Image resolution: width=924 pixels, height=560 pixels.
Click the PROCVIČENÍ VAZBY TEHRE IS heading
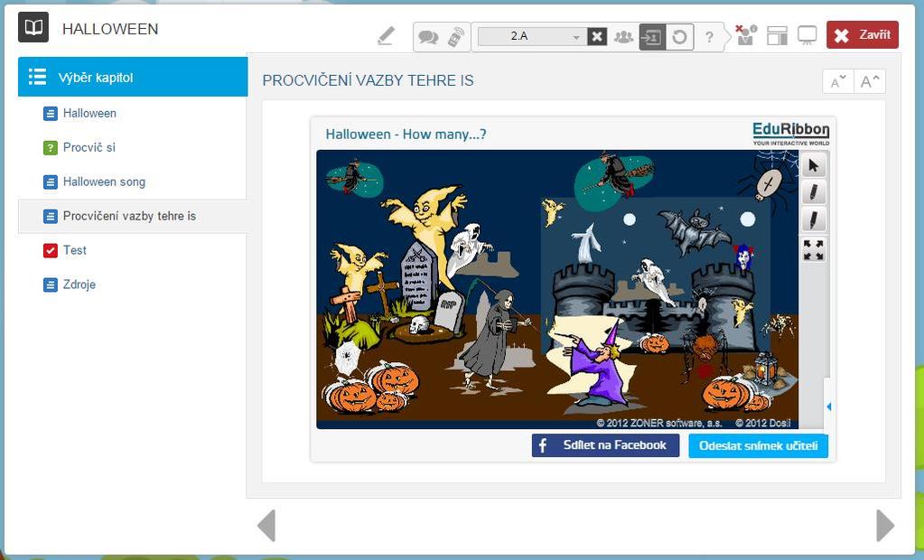pos(368,80)
